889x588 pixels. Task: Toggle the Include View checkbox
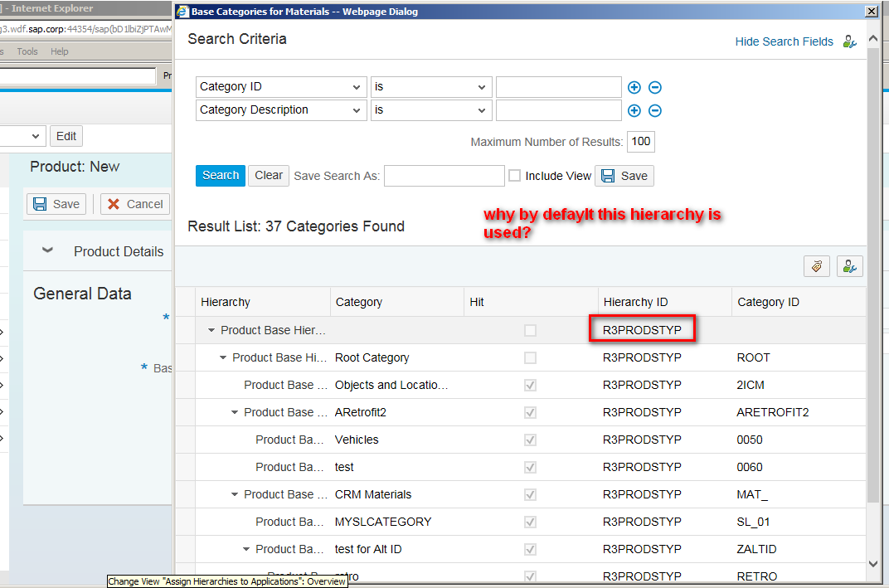pyautogui.click(x=514, y=176)
